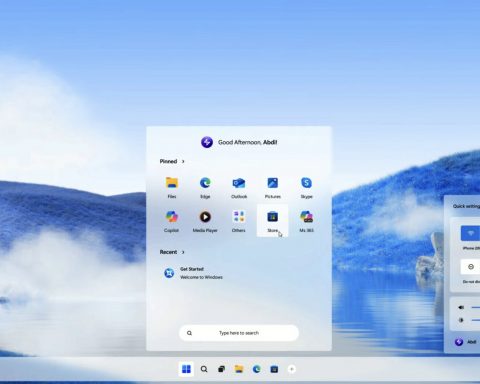Click the 'Good Afternoon, Abdi!' greeting

click(x=248, y=142)
